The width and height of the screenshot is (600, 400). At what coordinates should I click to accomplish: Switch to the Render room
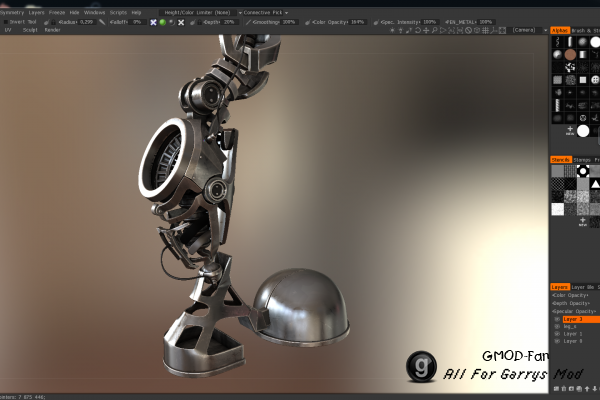[x=52, y=30]
